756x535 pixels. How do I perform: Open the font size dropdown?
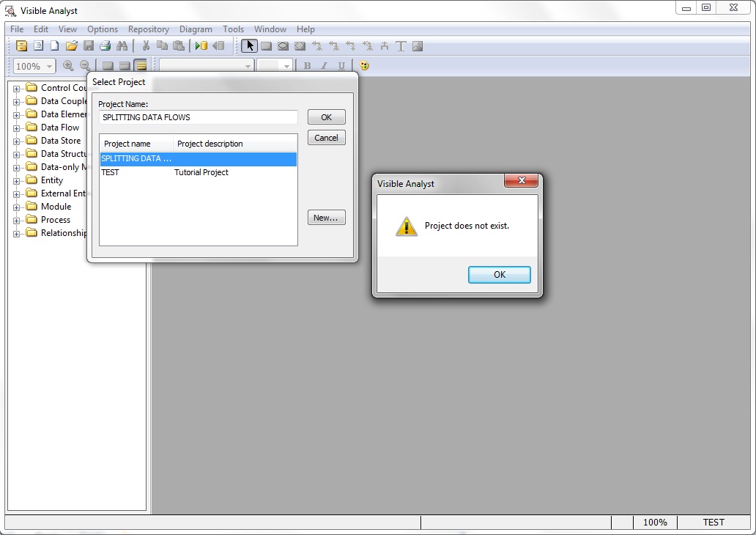pos(286,66)
